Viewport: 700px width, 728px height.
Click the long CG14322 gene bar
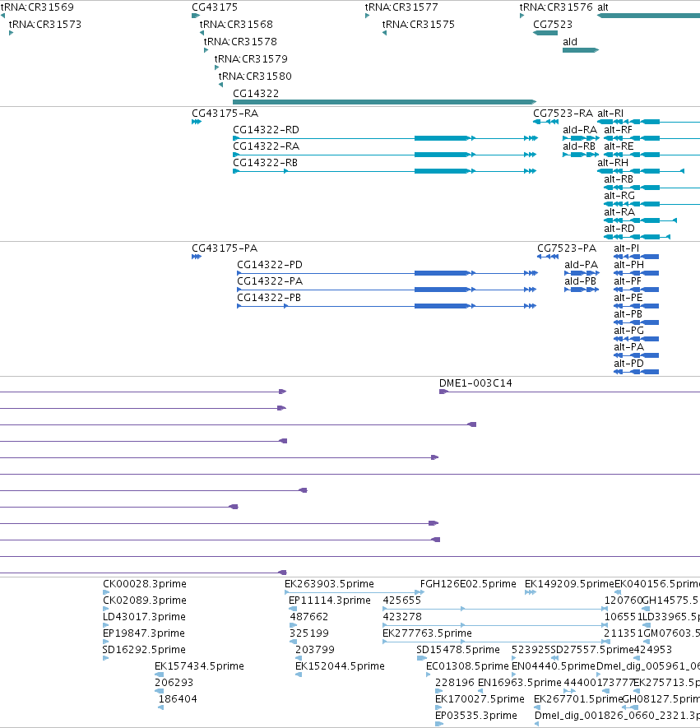384,102
